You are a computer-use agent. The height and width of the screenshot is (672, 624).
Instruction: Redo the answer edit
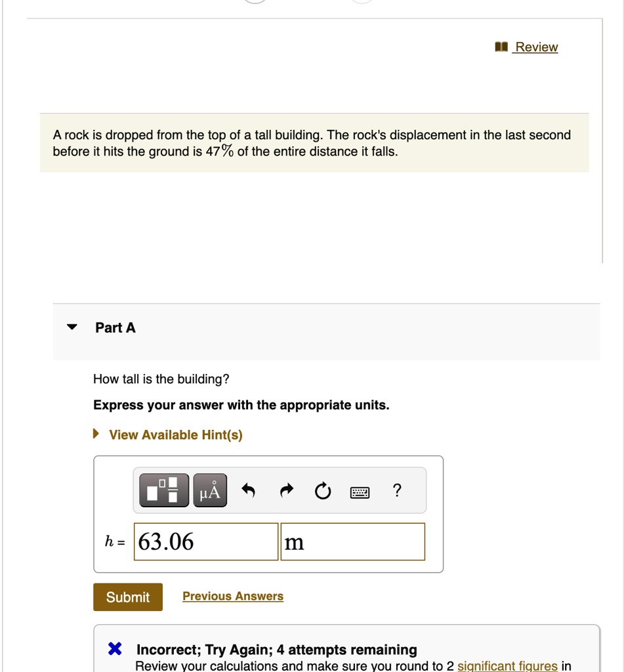coord(286,490)
